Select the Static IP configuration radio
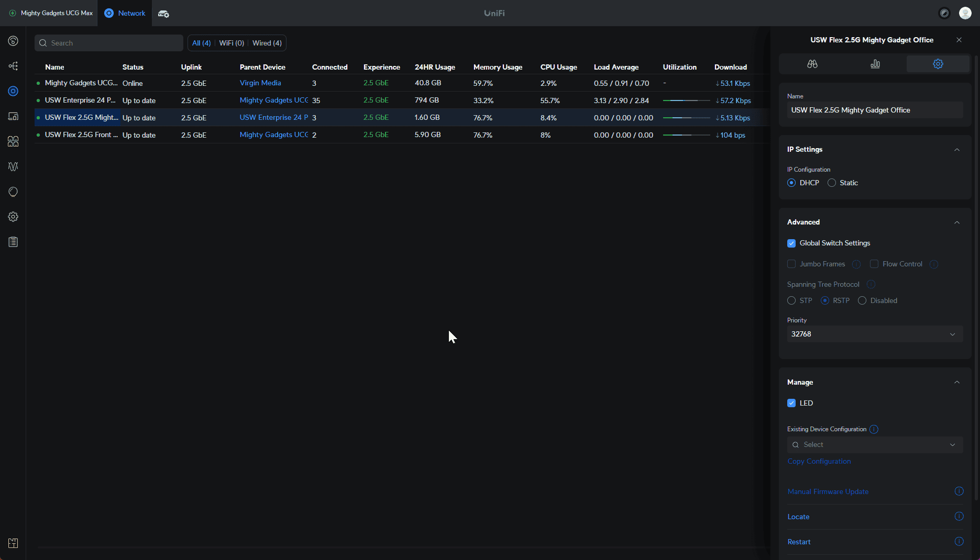Viewport: 980px width, 560px height. click(x=832, y=183)
